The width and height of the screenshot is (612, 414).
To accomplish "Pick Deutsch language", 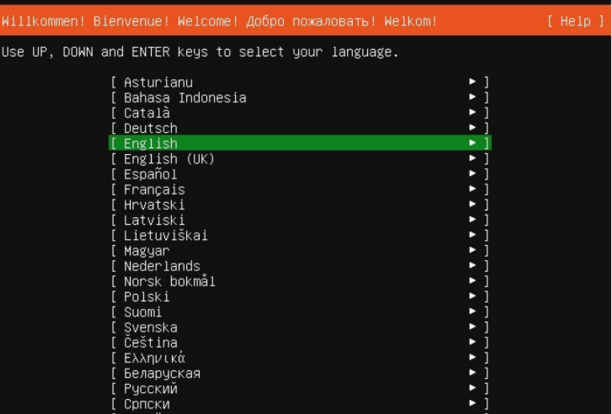I will click(299, 128).
